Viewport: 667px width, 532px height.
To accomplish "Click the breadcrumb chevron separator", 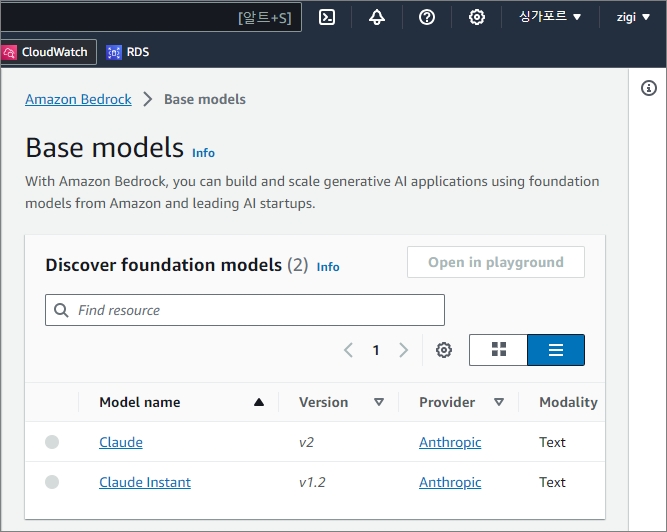I will pos(148,99).
